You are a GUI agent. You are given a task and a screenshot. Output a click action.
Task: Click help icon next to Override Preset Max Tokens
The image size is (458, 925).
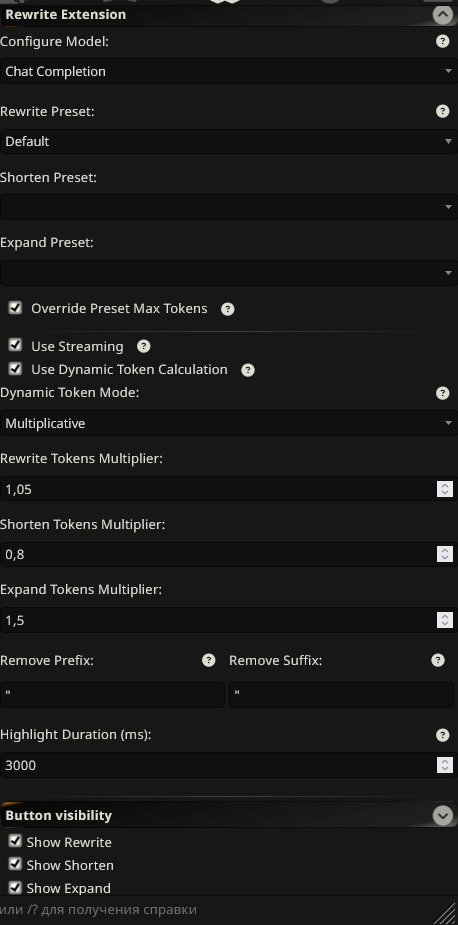point(227,309)
